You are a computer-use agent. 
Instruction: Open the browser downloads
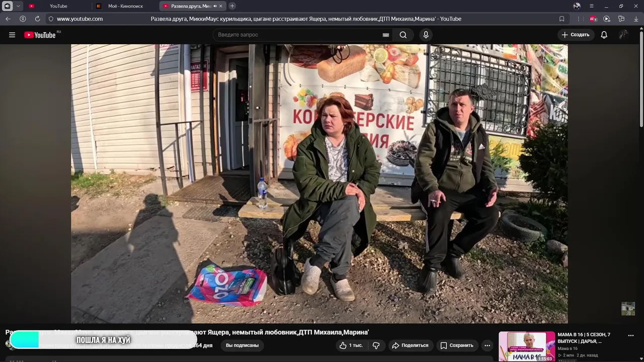point(636,19)
